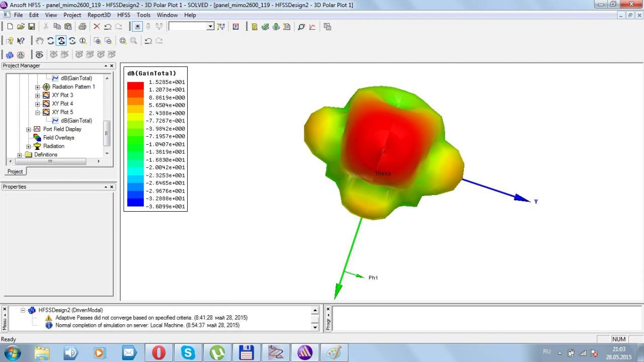Click the Validate design checkmark icon
The image size is (644, 362).
265,27
